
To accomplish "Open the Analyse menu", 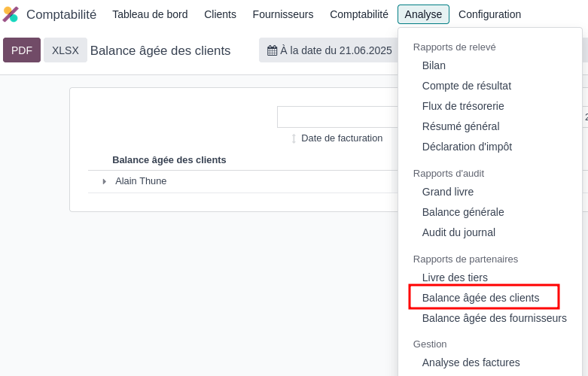I will pyautogui.click(x=423, y=14).
